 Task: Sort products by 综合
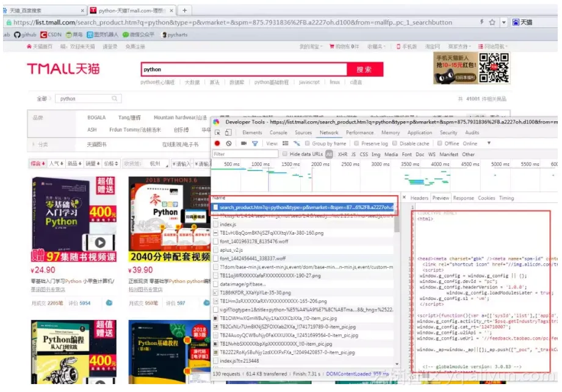(38, 163)
